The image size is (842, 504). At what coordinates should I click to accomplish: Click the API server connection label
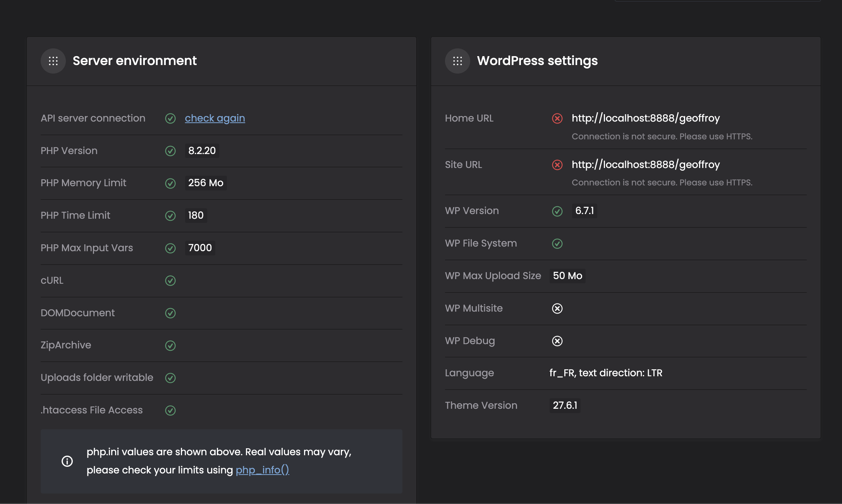click(93, 118)
